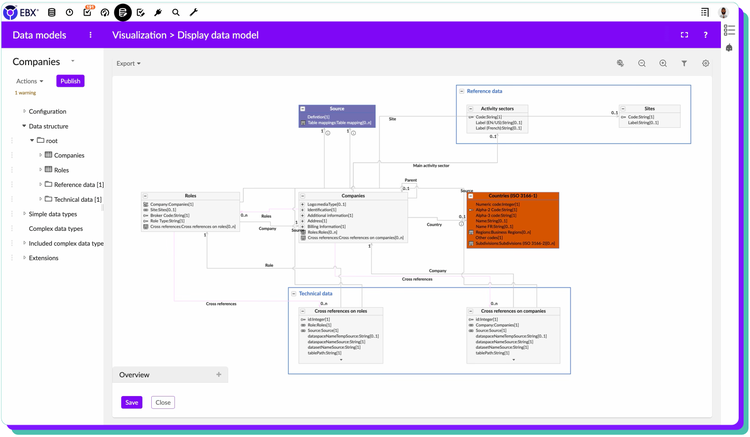Select Complex data types in tree
The image size is (750, 437).
(55, 229)
